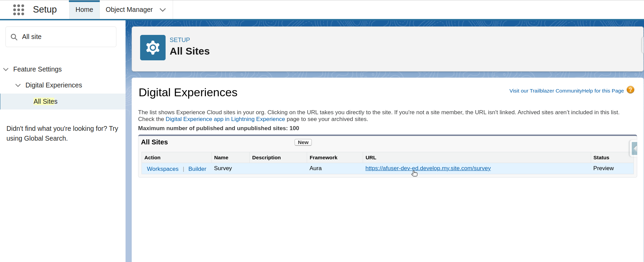The width and height of the screenshot is (644, 262).
Task: Select All Sites in the sidebar
Action: 45,101
